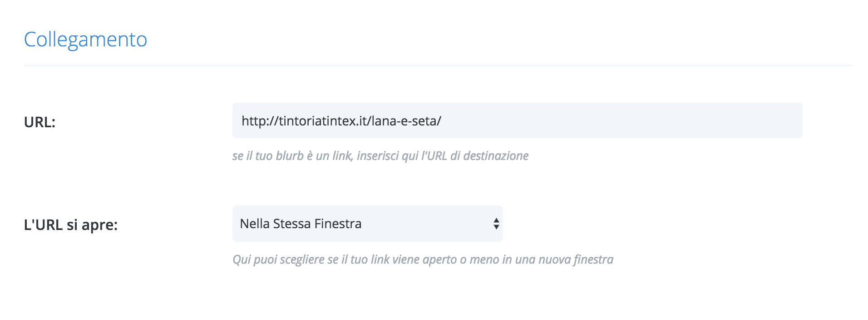The image size is (868, 320).
Task: Select the "L'URL si apre:" label
Action: point(71,225)
